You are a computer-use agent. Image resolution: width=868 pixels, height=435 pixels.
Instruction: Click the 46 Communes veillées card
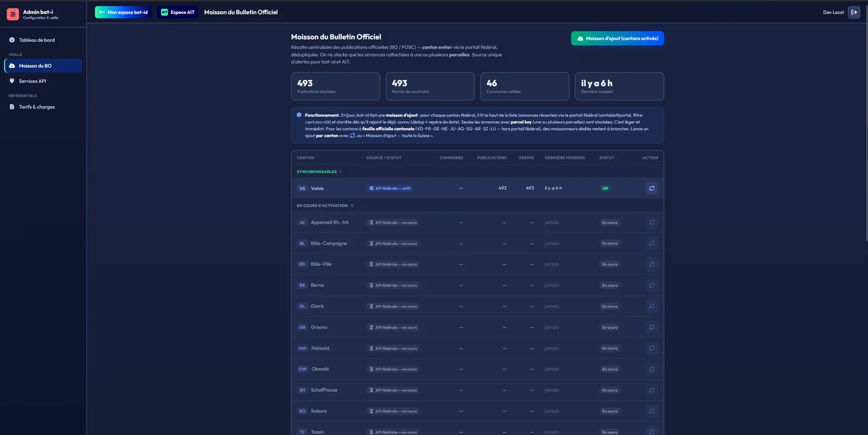pos(525,86)
